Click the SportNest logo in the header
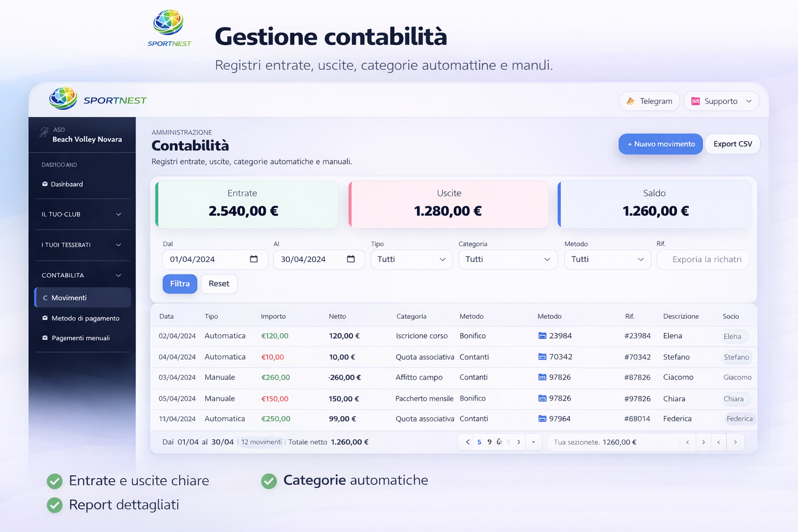 (x=63, y=98)
